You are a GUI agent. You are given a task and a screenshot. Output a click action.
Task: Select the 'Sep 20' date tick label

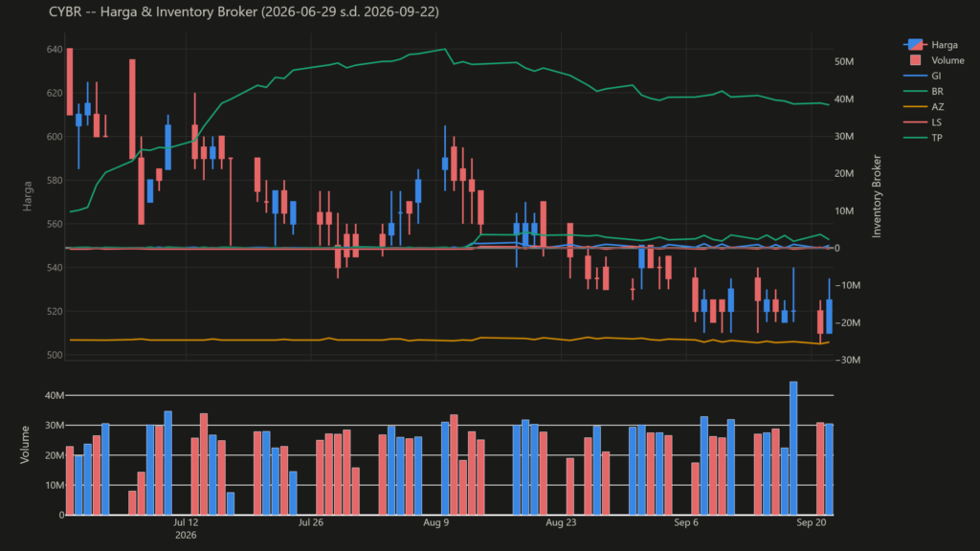tap(811, 522)
